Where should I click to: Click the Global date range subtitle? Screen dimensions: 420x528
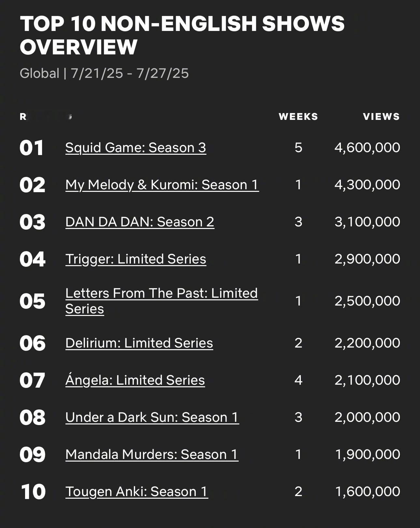coord(104,73)
